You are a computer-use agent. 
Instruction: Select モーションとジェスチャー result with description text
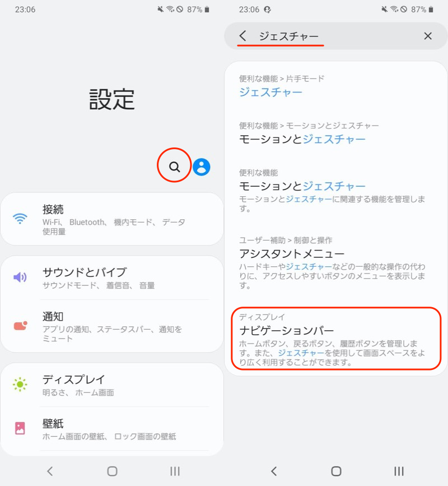(x=336, y=191)
